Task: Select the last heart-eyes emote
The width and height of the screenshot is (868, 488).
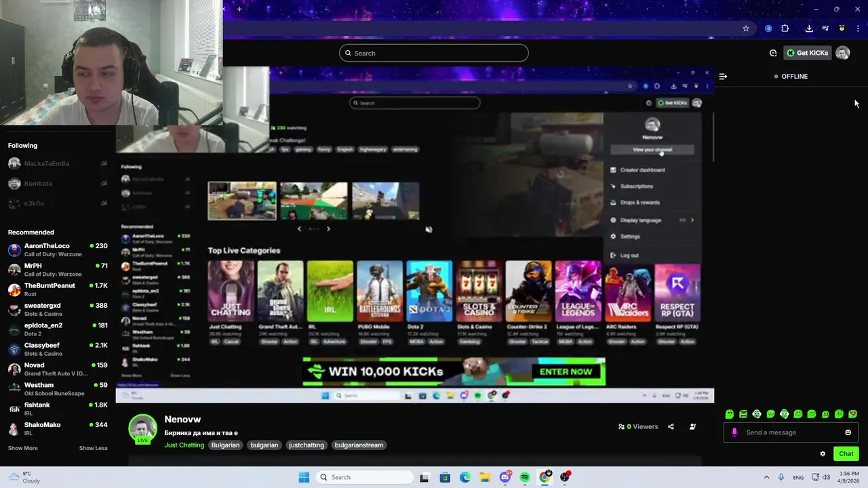Action: (x=853, y=414)
